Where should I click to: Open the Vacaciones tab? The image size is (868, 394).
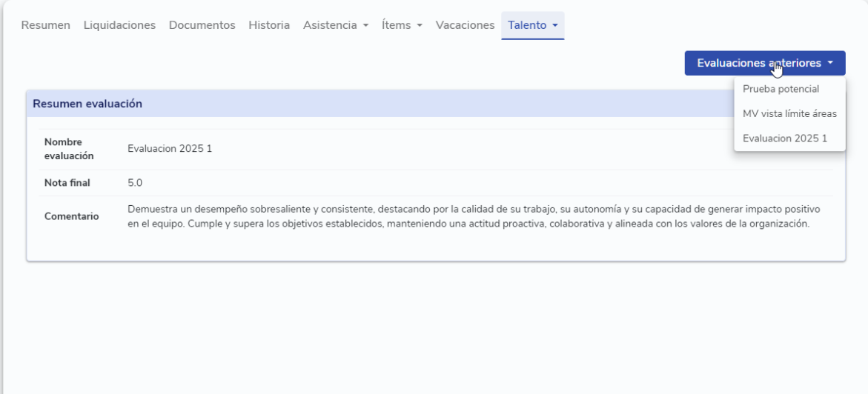pyautogui.click(x=465, y=25)
